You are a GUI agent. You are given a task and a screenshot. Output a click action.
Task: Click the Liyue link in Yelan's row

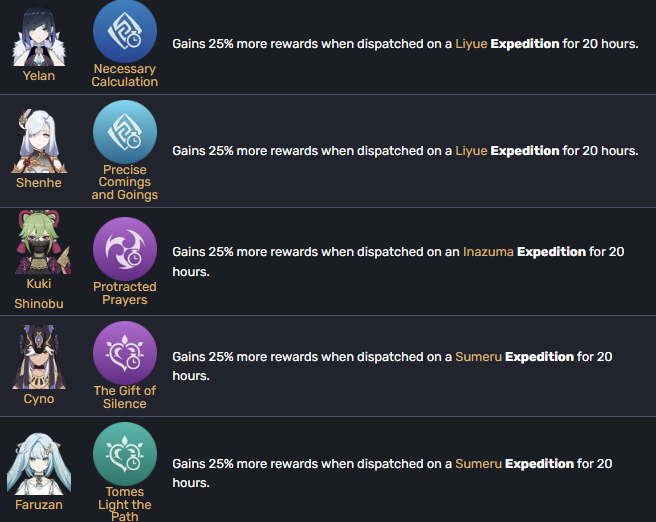(x=471, y=45)
